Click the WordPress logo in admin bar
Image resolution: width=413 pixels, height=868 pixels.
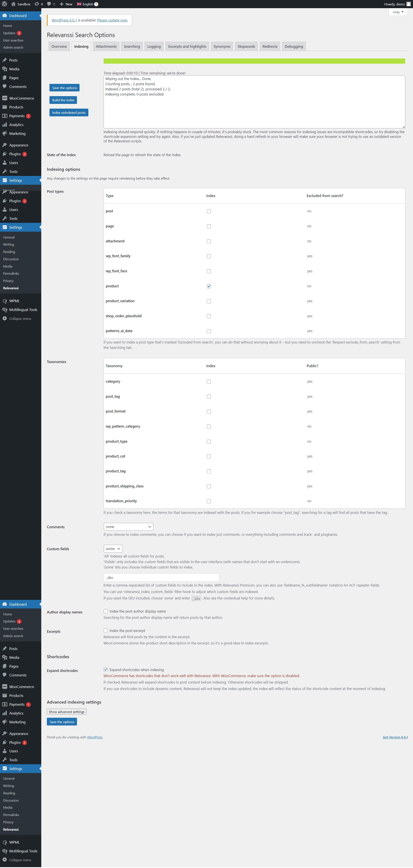tap(4, 4)
